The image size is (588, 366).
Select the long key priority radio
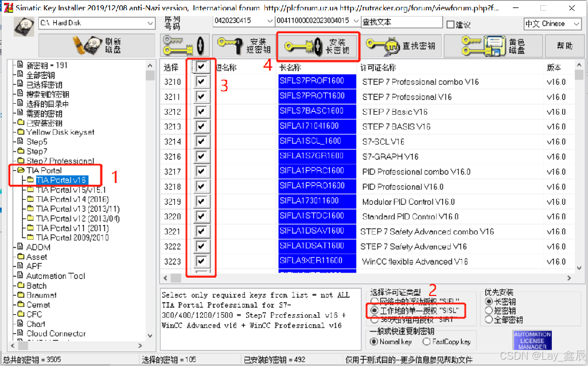point(489,302)
